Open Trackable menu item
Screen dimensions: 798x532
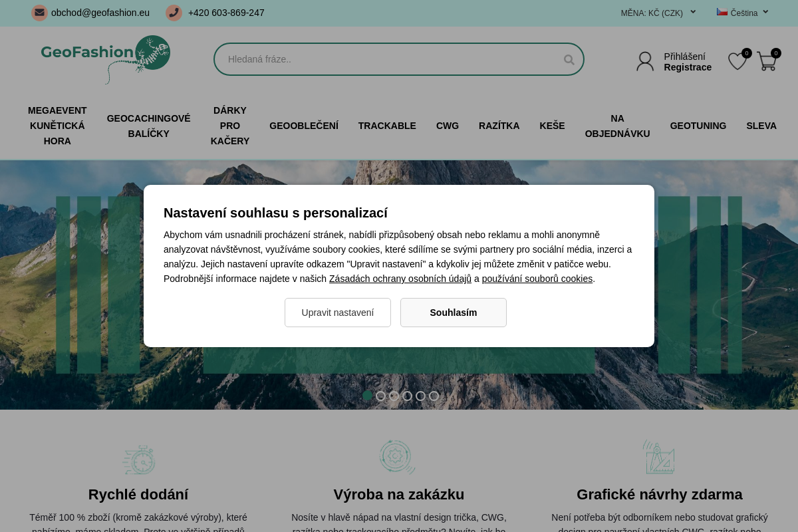[387, 126]
